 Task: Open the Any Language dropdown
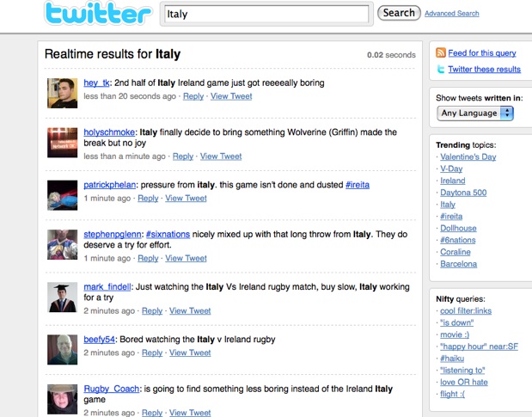point(475,113)
